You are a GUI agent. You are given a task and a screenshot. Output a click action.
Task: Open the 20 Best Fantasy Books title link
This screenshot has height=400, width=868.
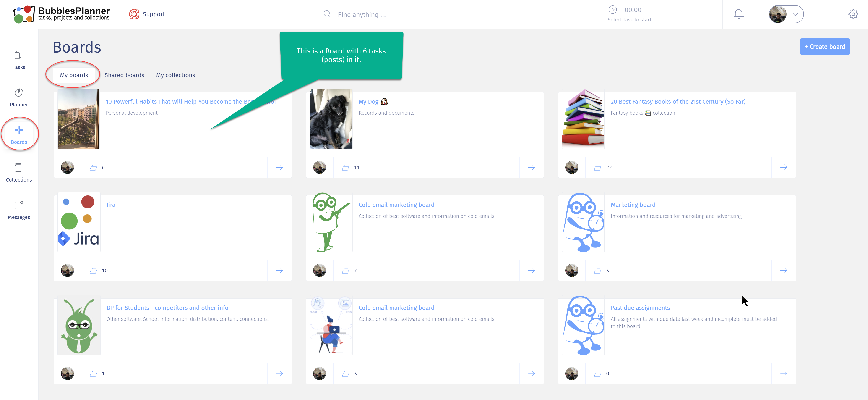tap(678, 102)
